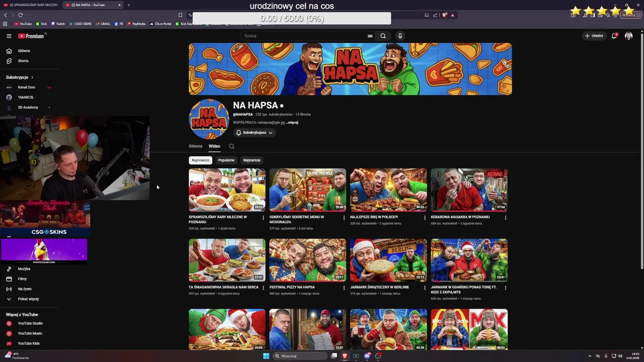Open more options for KEBABOWA MASAKRA video
Viewport: 644px width, 362px height.
pyautogui.click(x=506, y=218)
